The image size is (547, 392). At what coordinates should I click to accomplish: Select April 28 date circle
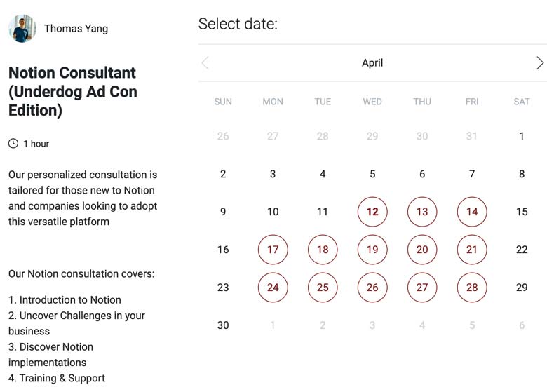pos(472,288)
